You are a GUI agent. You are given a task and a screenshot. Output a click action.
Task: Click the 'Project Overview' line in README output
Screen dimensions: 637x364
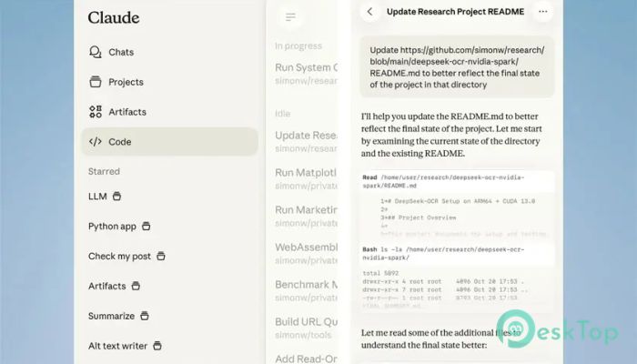pyautogui.click(x=419, y=217)
